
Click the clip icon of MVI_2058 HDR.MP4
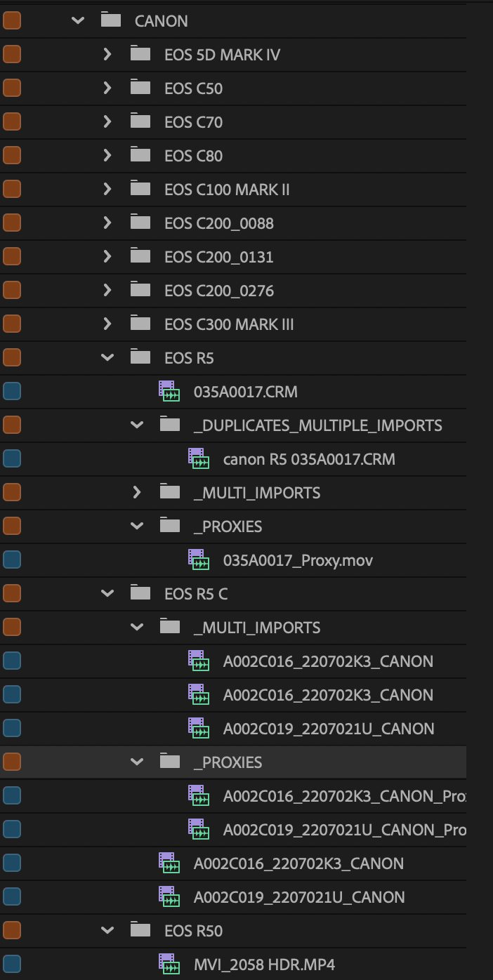(x=169, y=964)
